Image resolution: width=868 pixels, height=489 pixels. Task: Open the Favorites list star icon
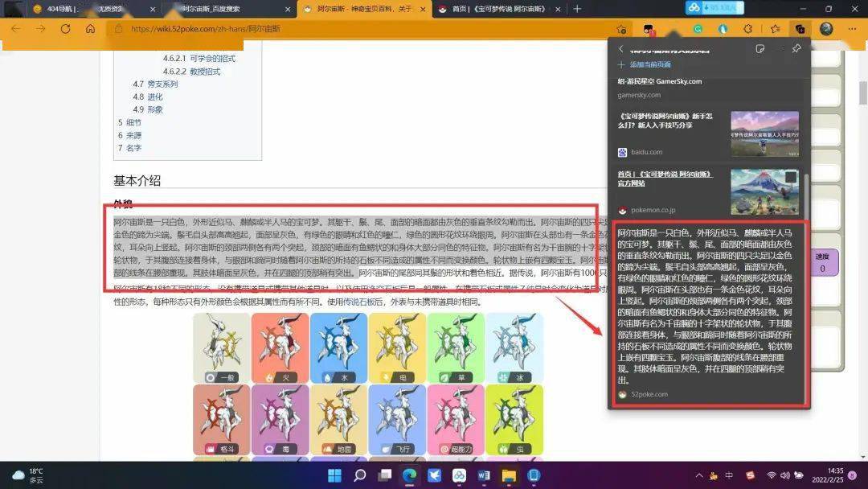[775, 29]
